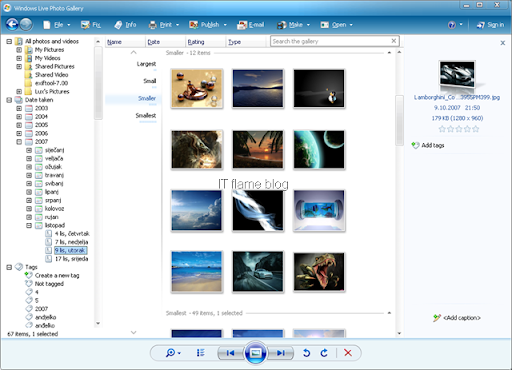Viewport: 512px width, 370px height.
Task: Switch thumbnail details view
Action: click(200, 353)
